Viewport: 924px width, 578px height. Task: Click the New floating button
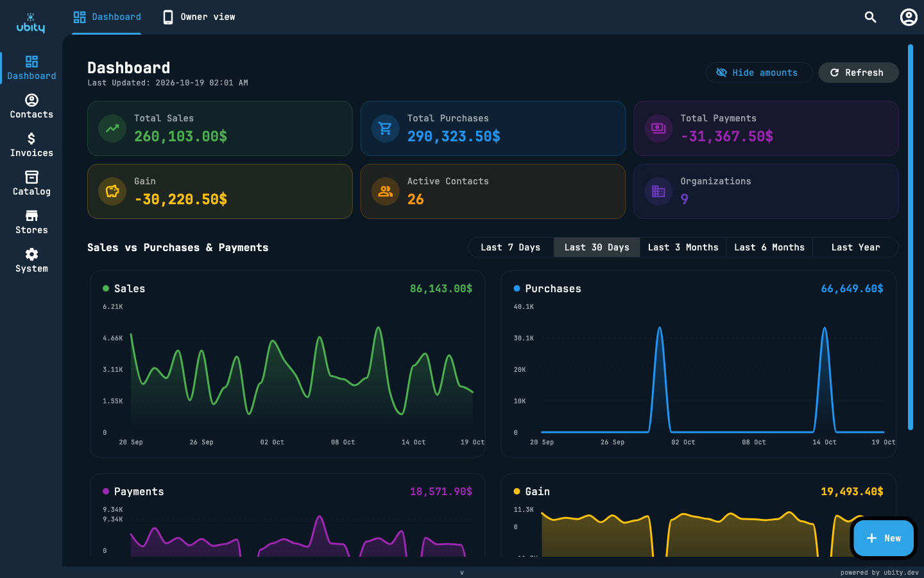884,538
